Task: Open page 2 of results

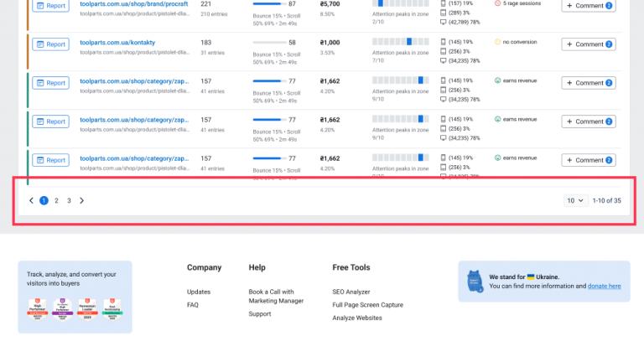Action: (x=57, y=201)
